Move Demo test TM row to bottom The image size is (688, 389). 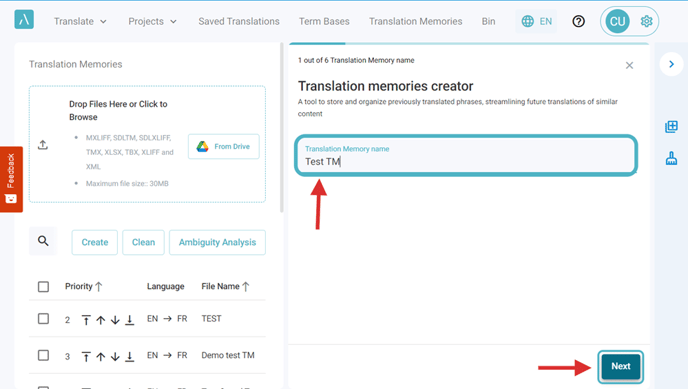[x=129, y=357]
